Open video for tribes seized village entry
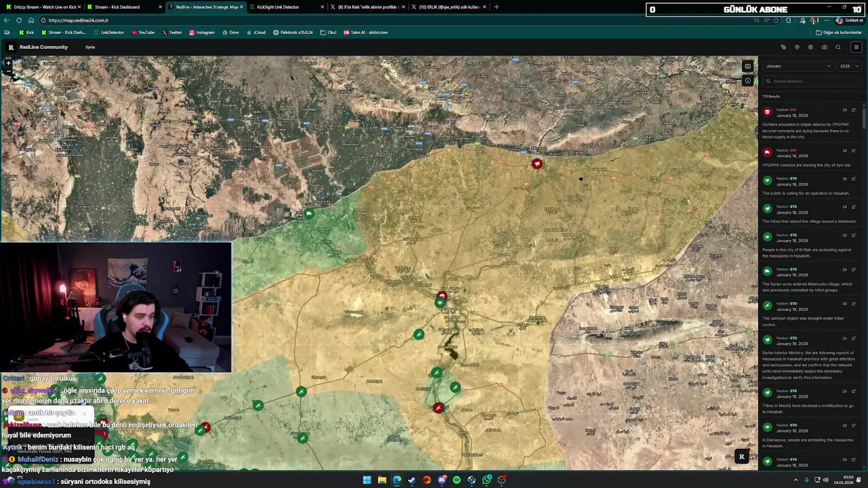 click(x=844, y=207)
